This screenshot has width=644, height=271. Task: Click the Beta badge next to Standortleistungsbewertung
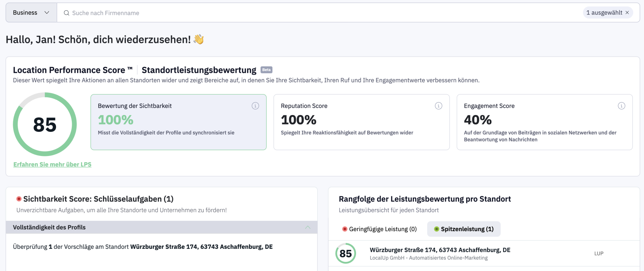coord(266,70)
